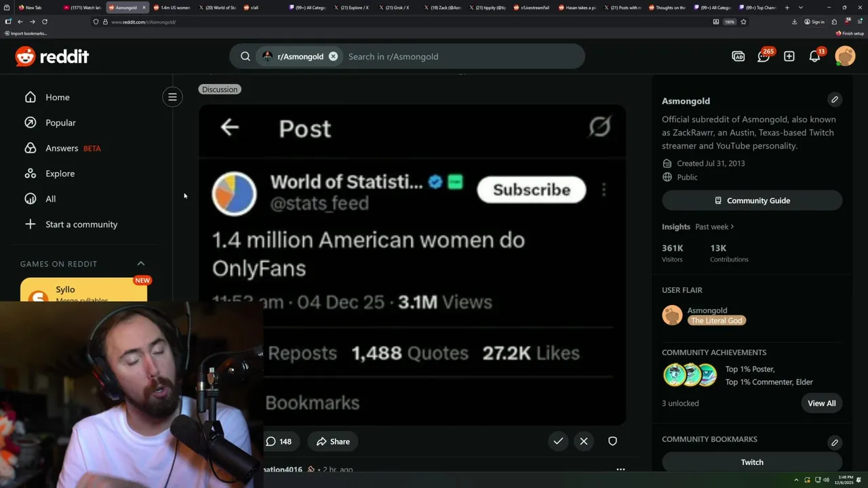Bookmark this page star icon

[x=744, y=22]
